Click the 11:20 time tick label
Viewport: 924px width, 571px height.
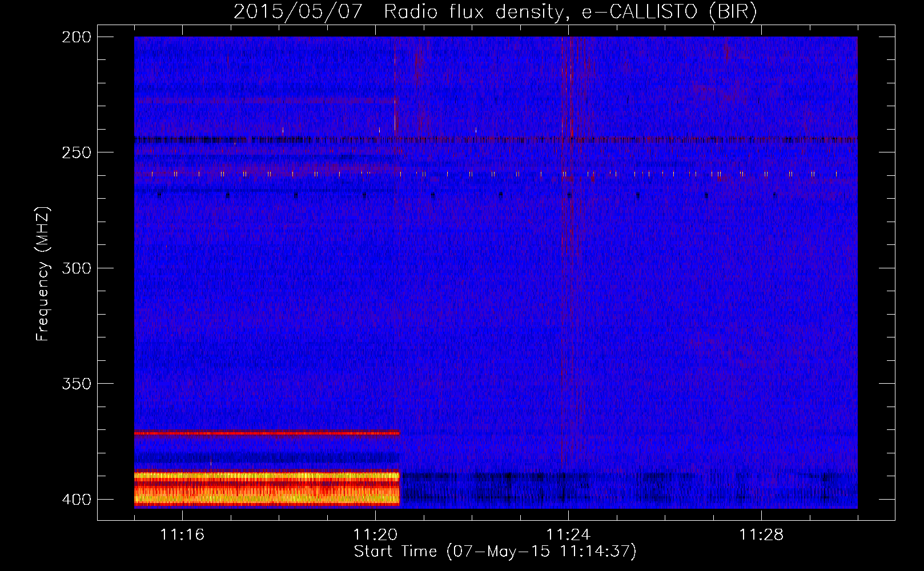point(375,535)
